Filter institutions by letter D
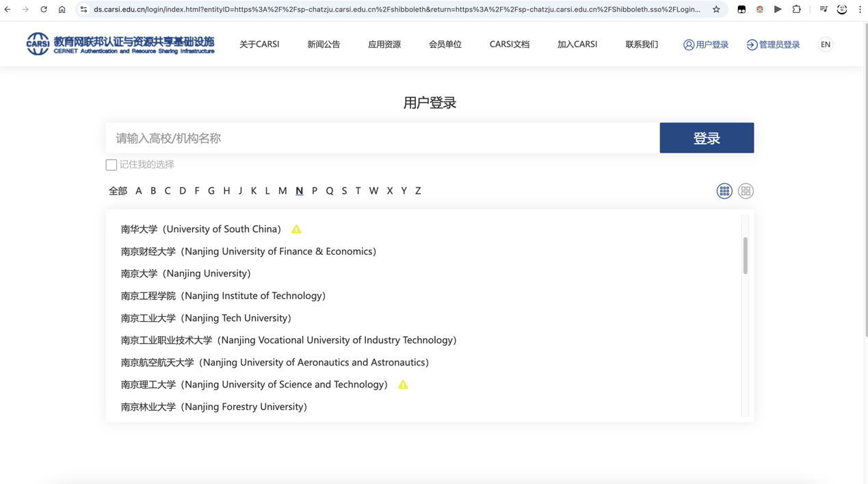The width and height of the screenshot is (868, 484). 183,191
